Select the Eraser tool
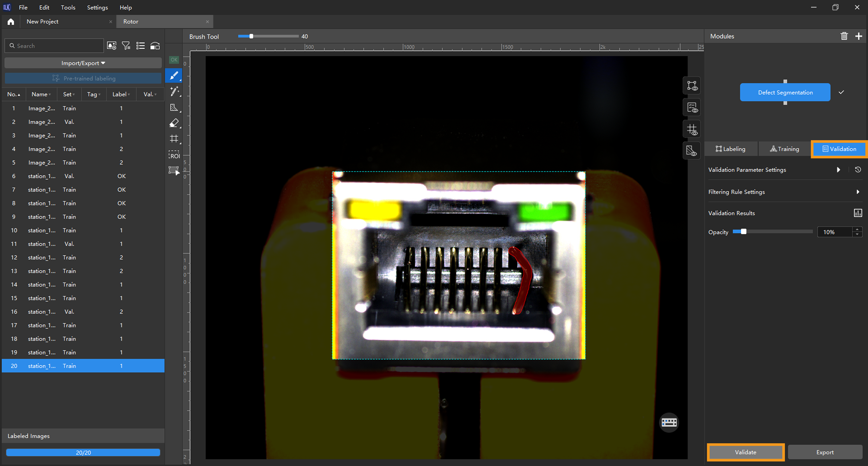The image size is (868, 466). coord(174,123)
